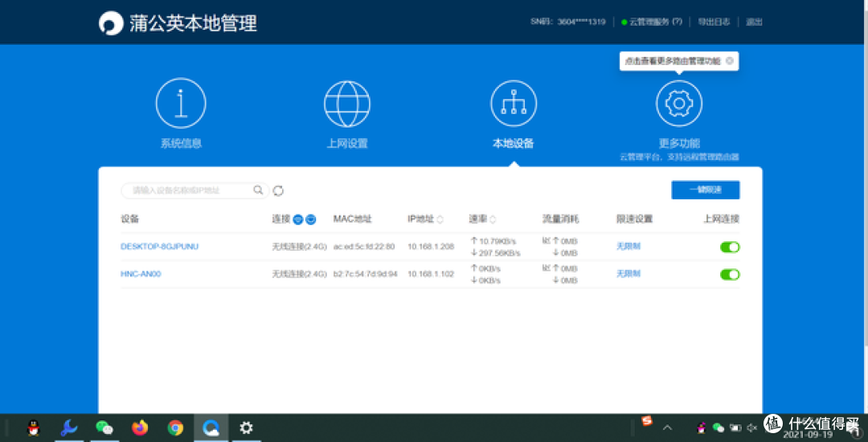Click the 设备 column header

(x=129, y=219)
